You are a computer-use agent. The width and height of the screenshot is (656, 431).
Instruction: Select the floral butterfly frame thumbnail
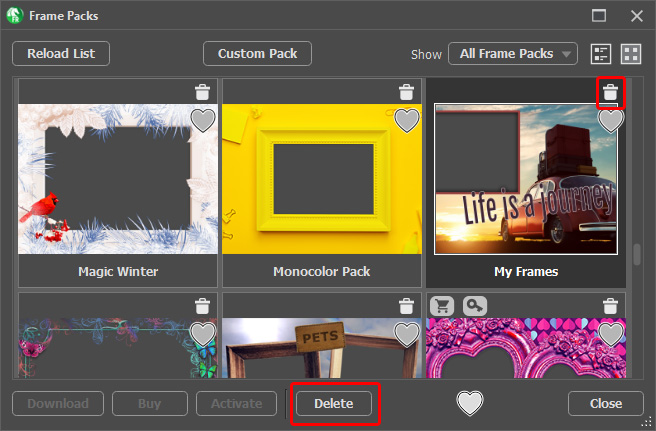coord(118,348)
